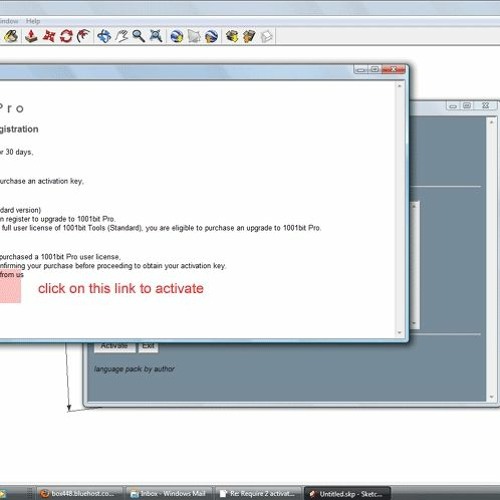Click the Exit button in back window
The image size is (500, 500).
148,347
